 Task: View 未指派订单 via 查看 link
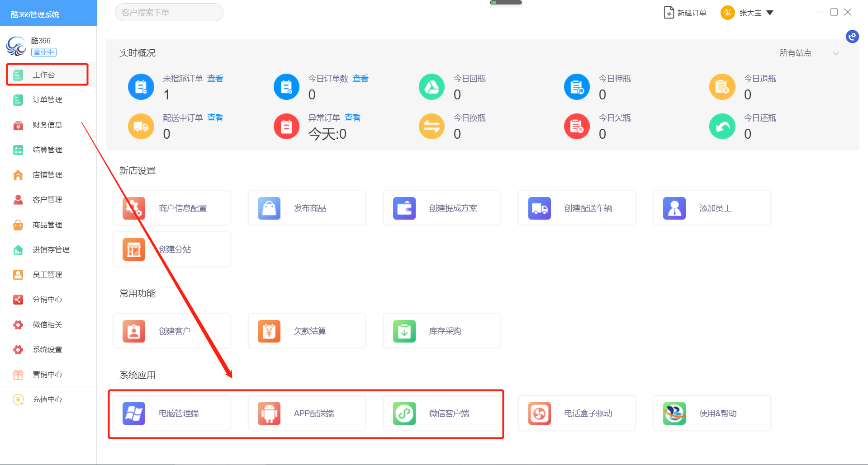click(x=215, y=79)
